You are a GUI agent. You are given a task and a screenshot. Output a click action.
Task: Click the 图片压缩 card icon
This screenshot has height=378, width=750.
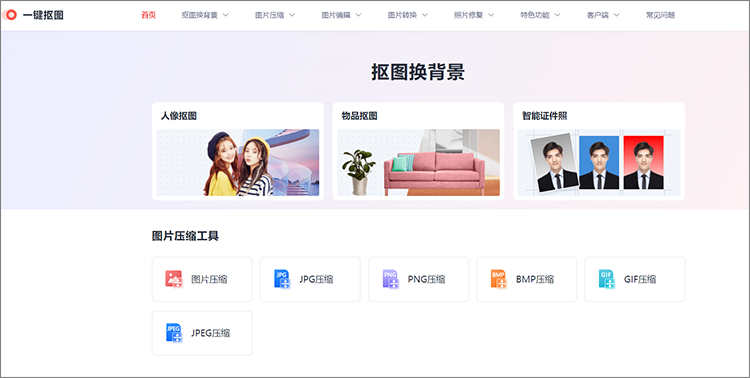[174, 278]
